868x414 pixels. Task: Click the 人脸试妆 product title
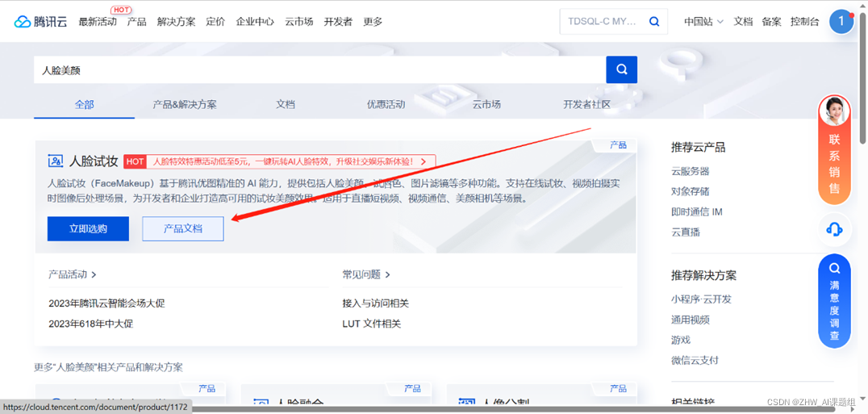(x=94, y=161)
